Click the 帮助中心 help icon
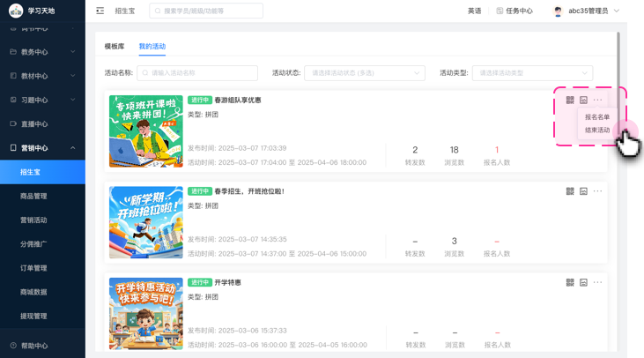The width and height of the screenshot is (644, 358). click(x=13, y=346)
